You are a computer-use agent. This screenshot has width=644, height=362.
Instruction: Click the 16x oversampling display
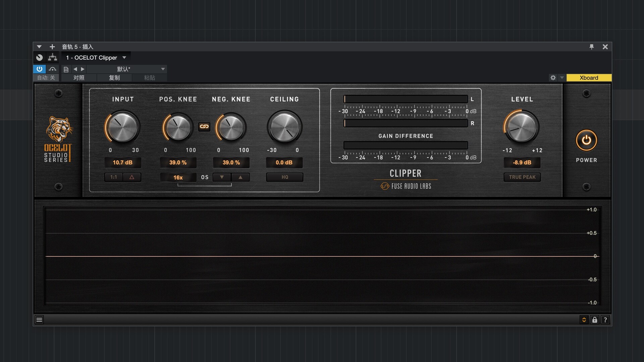(178, 177)
